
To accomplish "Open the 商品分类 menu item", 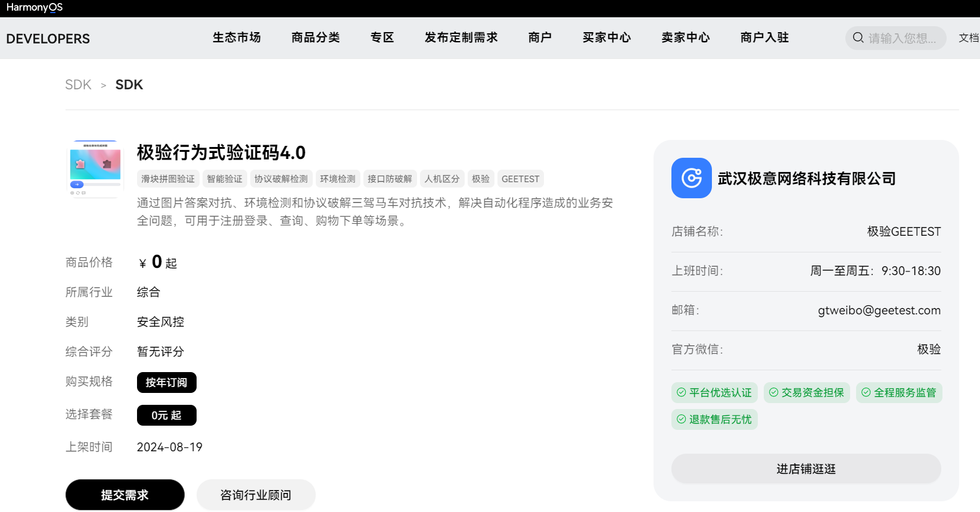I will [x=315, y=38].
